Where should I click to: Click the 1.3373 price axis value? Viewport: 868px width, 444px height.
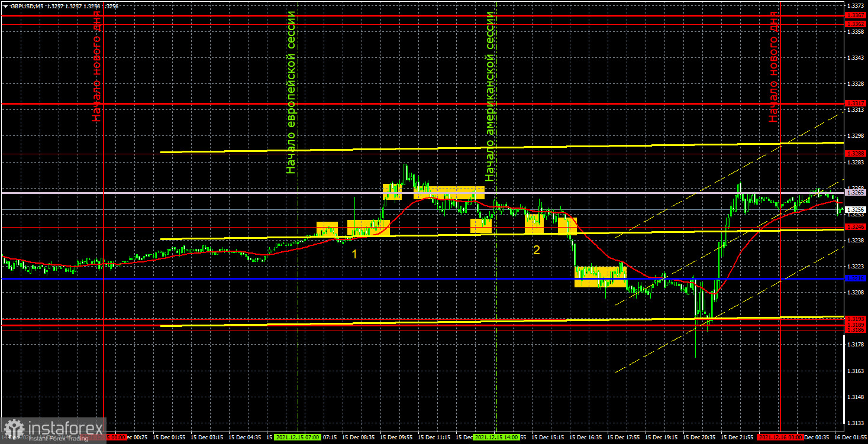(856, 5)
